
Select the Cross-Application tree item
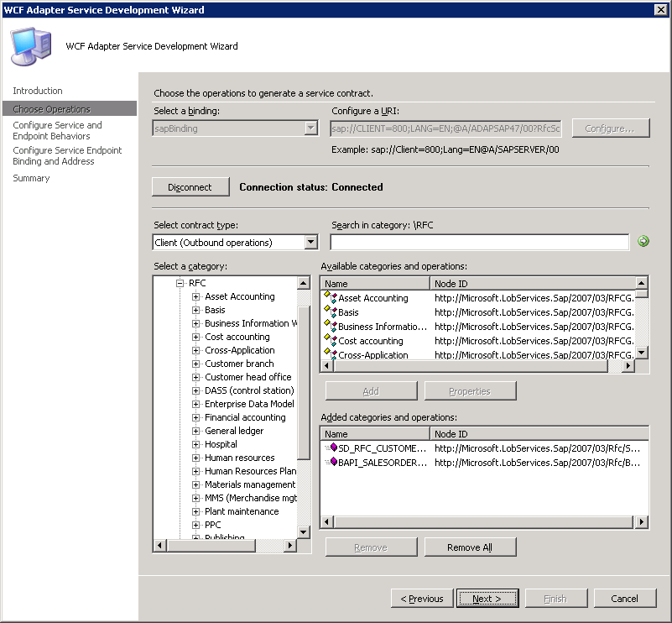coord(240,350)
